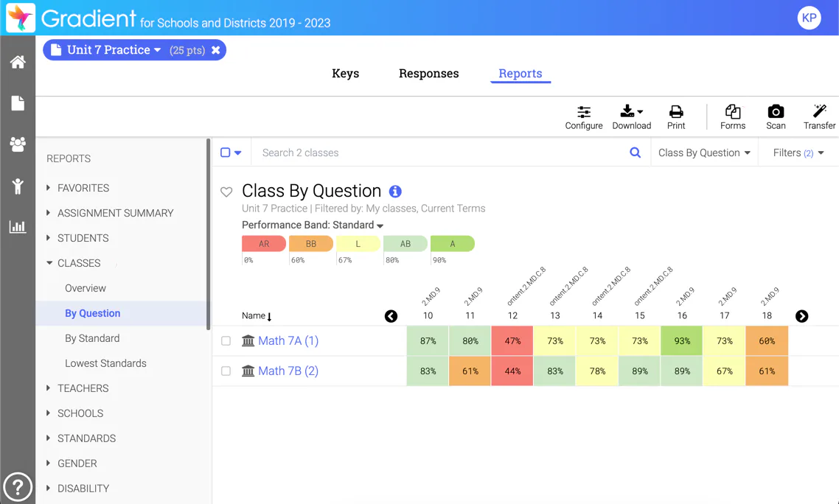Select Lowest Standards report
Image resolution: width=839 pixels, height=504 pixels.
point(105,363)
